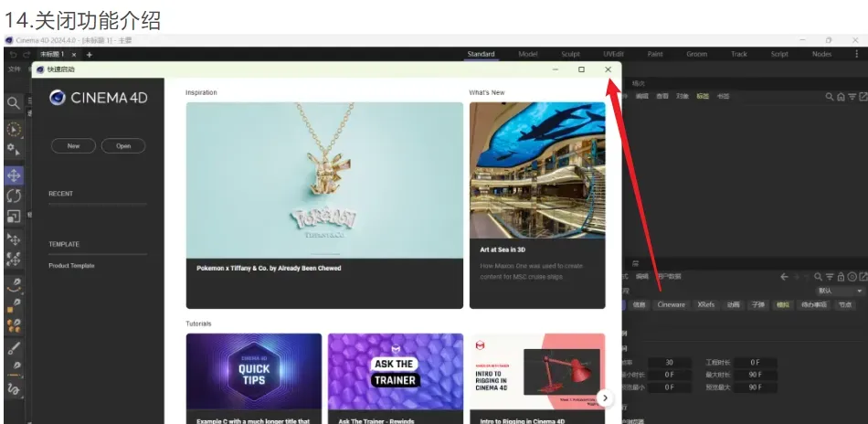Select the squiggly spline sketch tool

pos(14,389)
